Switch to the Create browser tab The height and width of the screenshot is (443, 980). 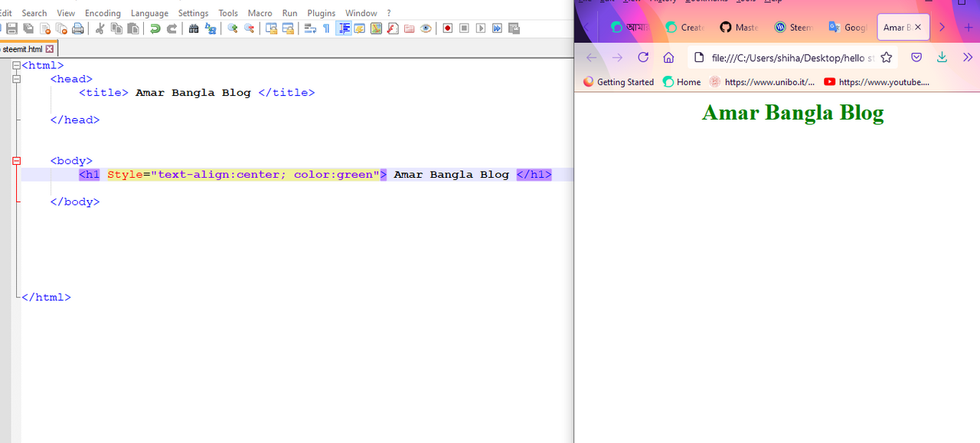684,27
